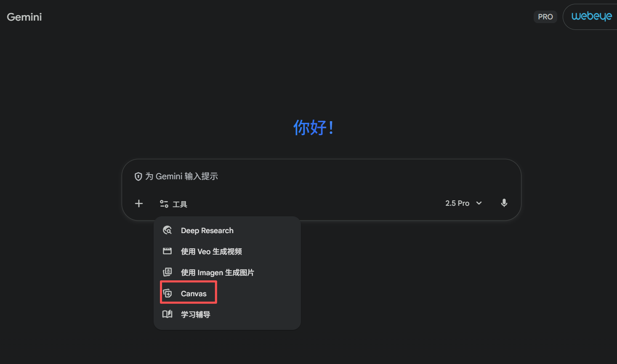Click the Canvas icon

point(168,293)
